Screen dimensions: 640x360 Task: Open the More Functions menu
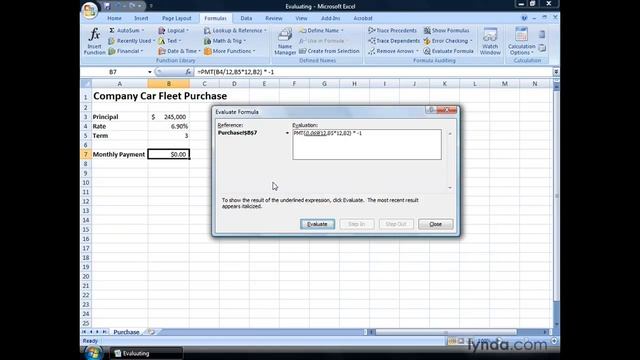click(229, 51)
